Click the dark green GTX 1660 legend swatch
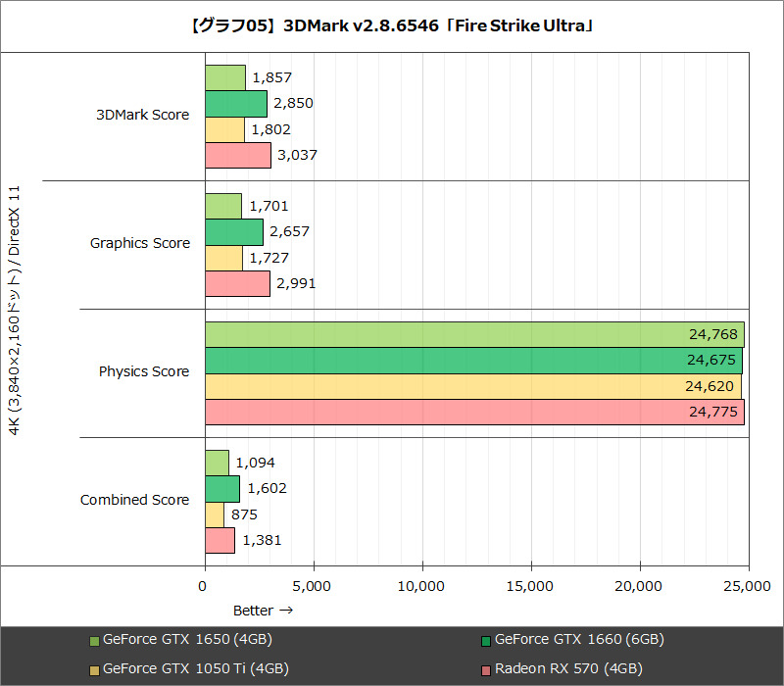This screenshot has width=784, height=686. click(x=484, y=639)
